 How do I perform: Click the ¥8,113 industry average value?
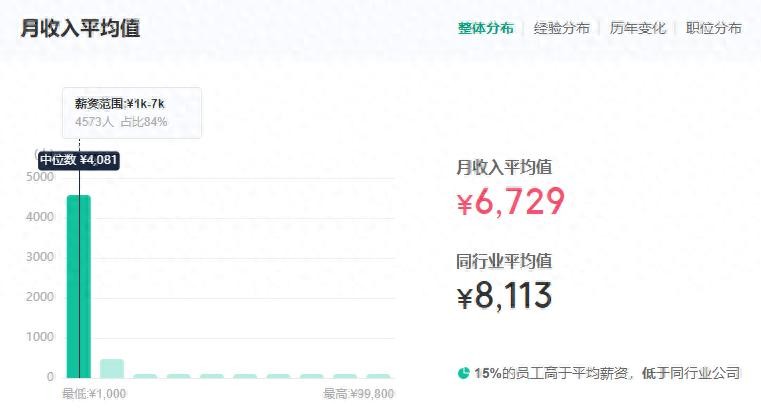pyautogui.click(x=504, y=296)
